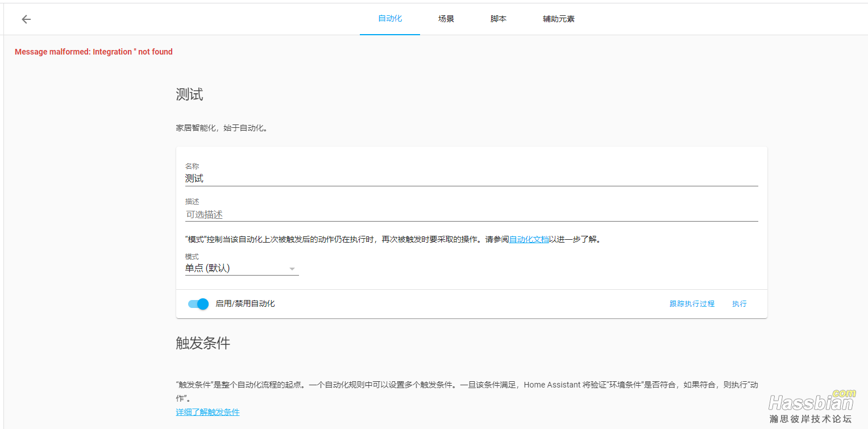Select the error message about Integration not found
Image resolution: width=868 pixels, height=429 pixels.
pyautogui.click(x=94, y=52)
